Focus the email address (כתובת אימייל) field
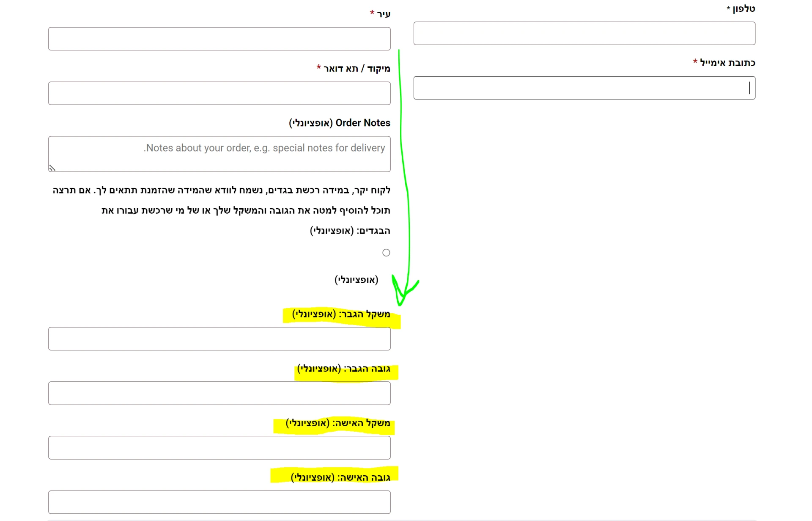The image size is (812, 521). pos(584,88)
